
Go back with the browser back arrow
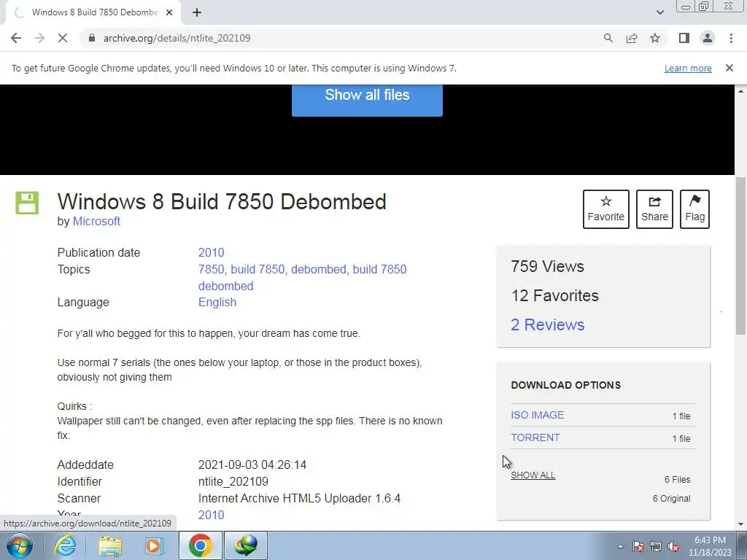pos(16,38)
